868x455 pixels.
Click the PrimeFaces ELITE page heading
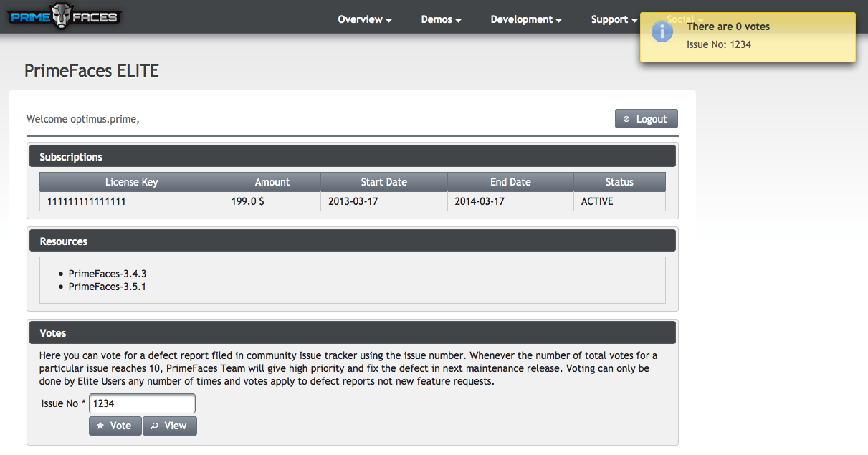pos(92,70)
